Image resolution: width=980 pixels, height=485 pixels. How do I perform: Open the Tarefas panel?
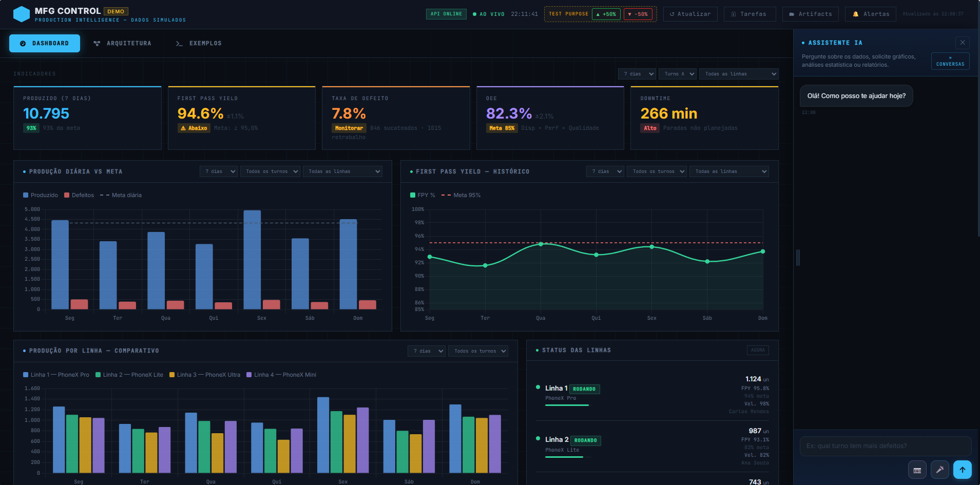750,14
